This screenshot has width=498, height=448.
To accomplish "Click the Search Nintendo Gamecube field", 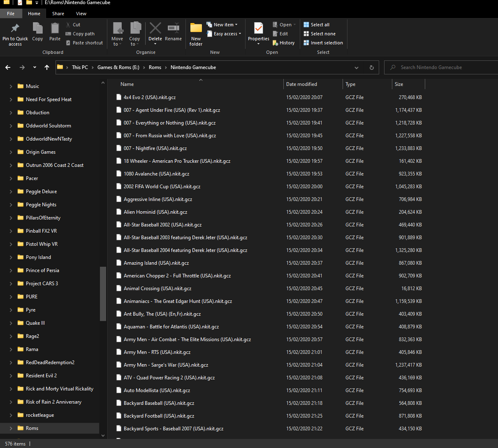I will click(441, 67).
